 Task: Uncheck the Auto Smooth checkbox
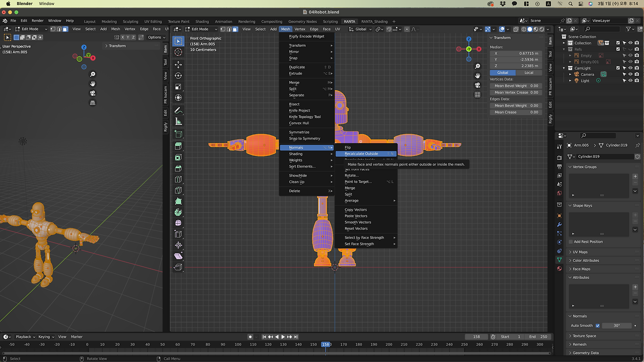coord(598,326)
